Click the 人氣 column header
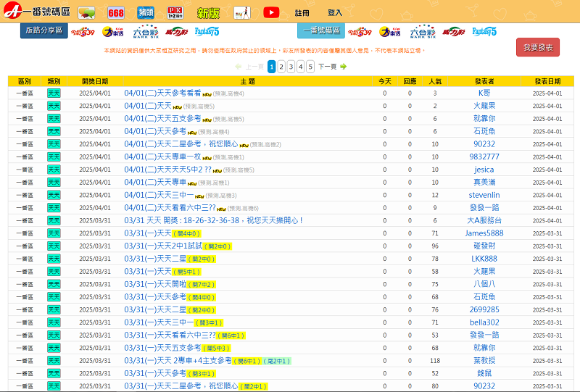 pyautogui.click(x=435, y=81)
